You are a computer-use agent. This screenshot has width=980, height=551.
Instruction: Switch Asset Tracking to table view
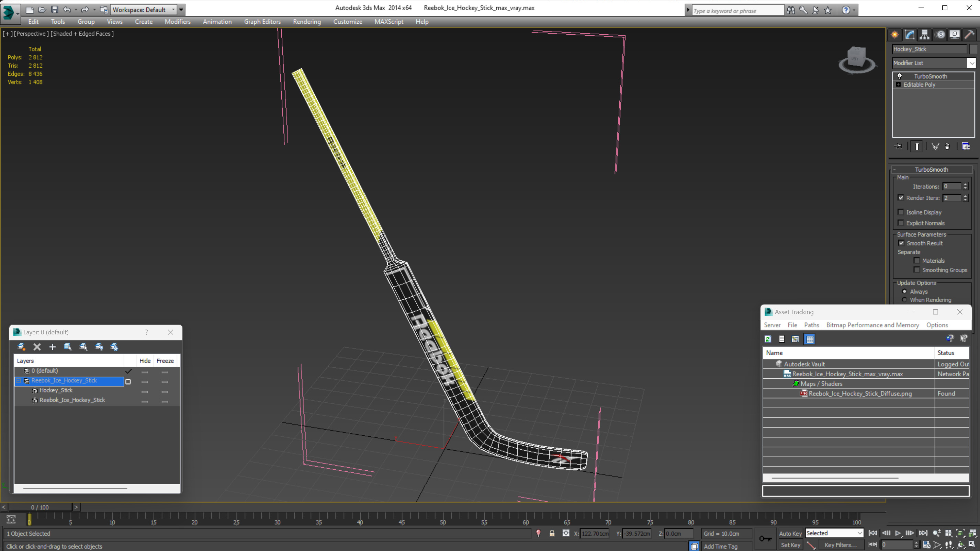pos(810,339)
